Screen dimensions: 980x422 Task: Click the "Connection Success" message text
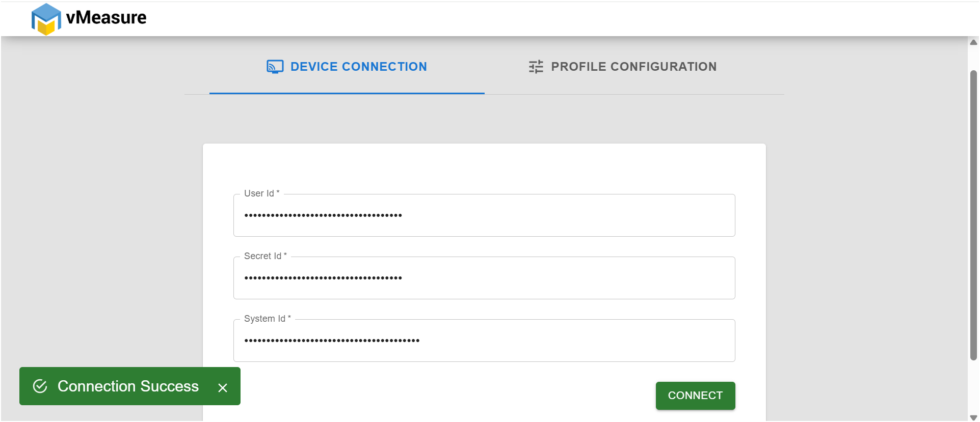point(128,386)
